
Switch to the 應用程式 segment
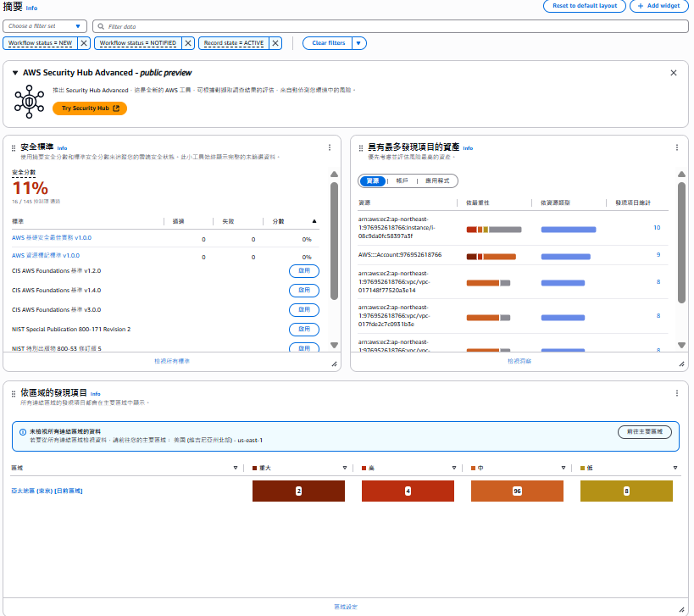click(437, 181)
